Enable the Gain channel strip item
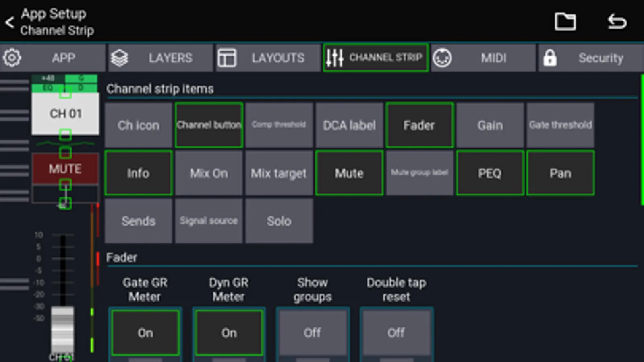 (x=490, y=125)
